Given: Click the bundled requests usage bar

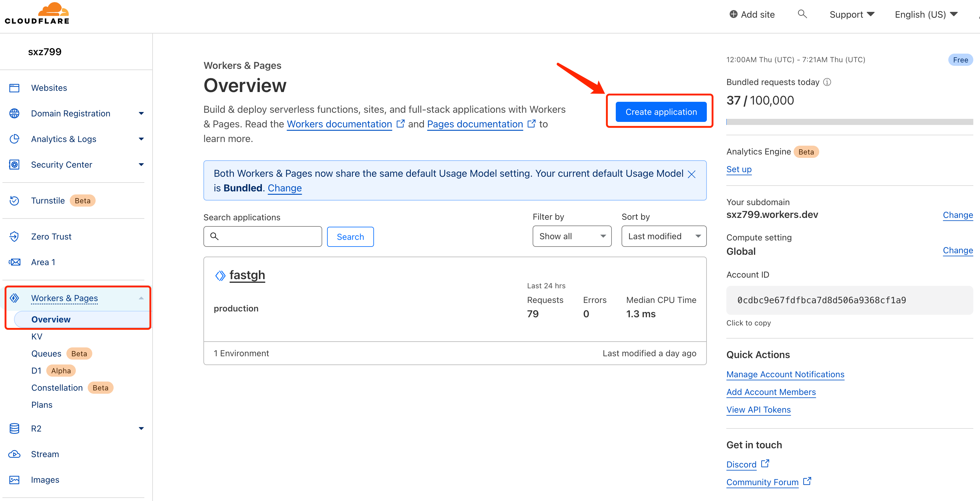Looking at the screenshot, I should click(x=850, y=122).
